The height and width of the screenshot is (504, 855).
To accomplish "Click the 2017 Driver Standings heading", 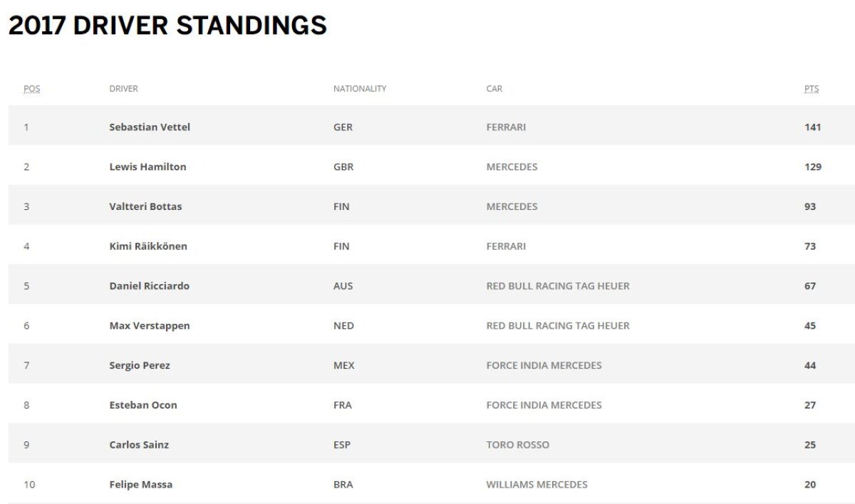I will click(x=167, y=26).
